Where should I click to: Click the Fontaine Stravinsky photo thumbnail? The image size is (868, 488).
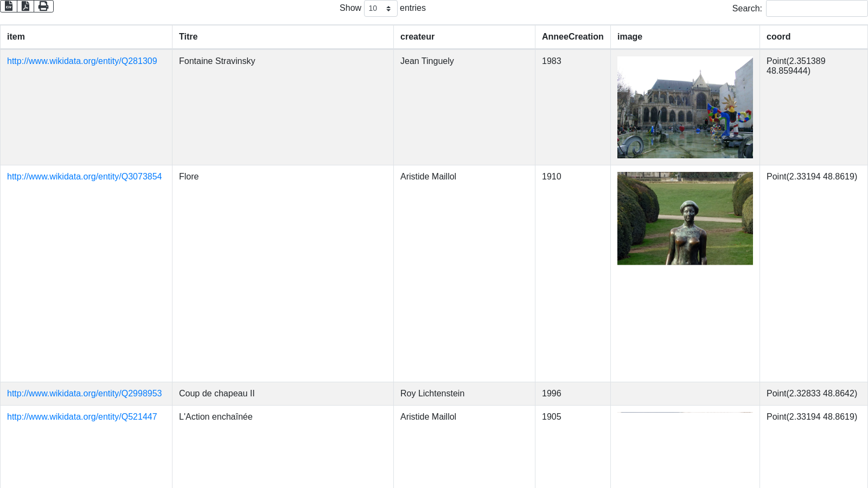pyautogui.click(x=685, y=107)
